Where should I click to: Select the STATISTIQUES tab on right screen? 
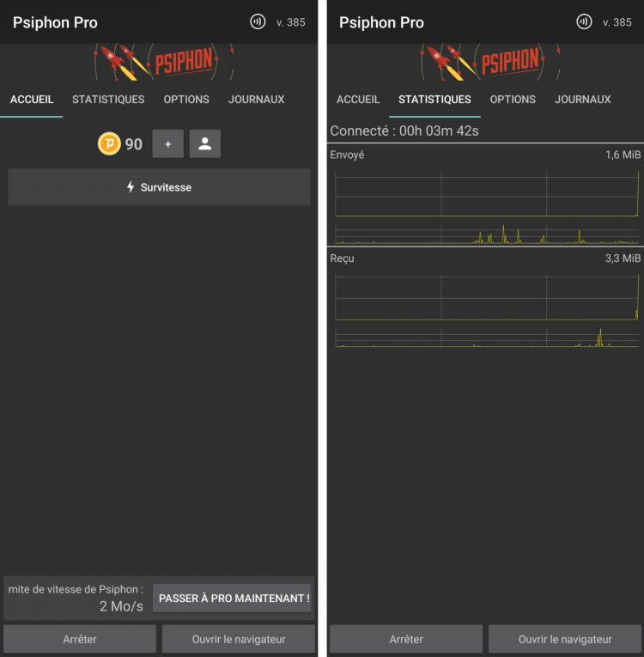[434, 100]
